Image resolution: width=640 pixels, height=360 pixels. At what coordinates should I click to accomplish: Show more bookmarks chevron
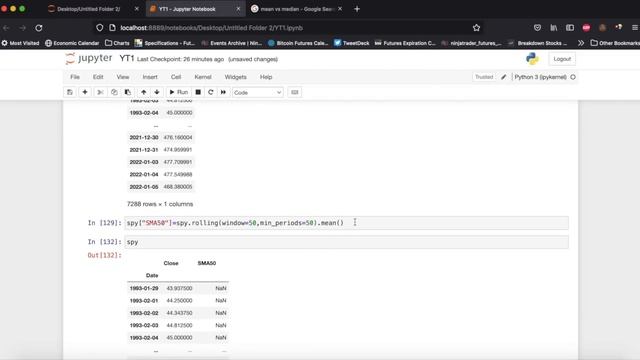[x=581, y=43]
